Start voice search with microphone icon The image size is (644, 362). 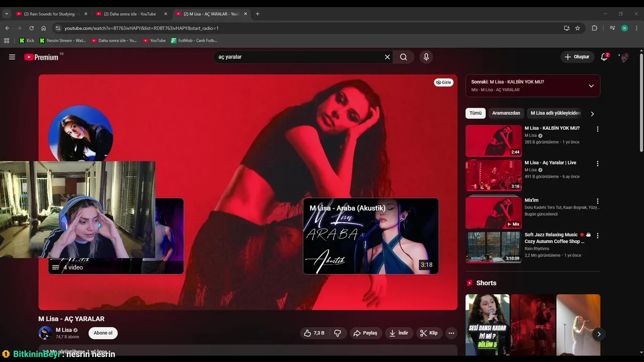click(426, 57)
